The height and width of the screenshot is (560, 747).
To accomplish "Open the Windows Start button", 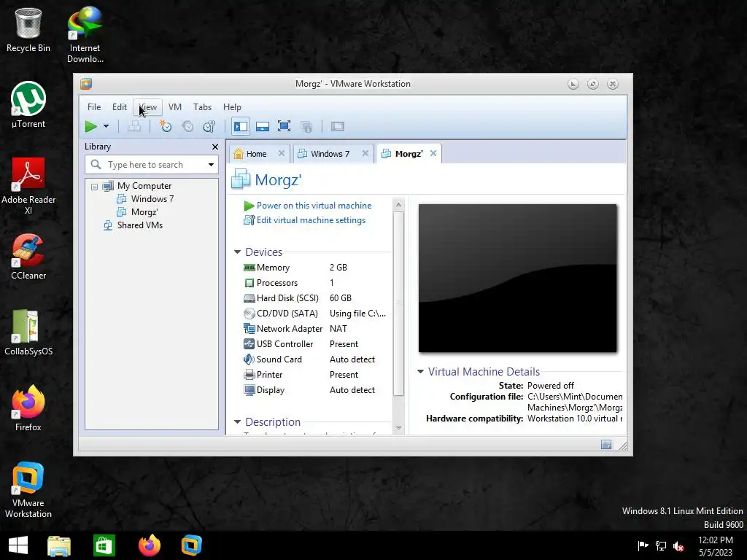I will click(18, 545).
